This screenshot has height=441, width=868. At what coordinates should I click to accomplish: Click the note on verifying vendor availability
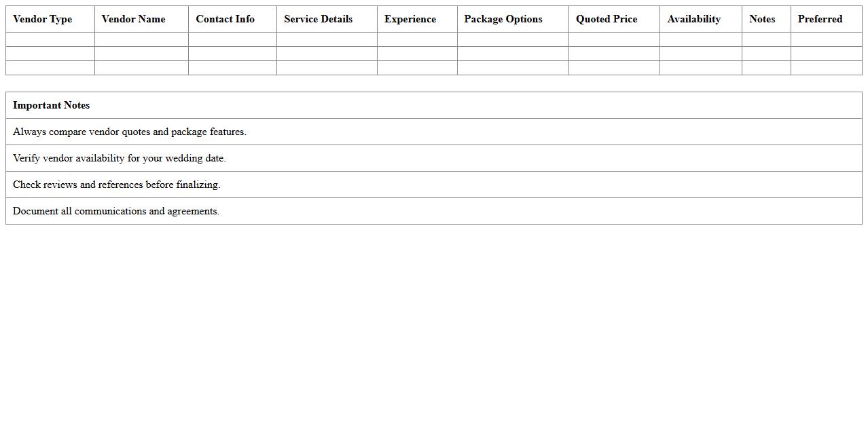pos(120,158)
